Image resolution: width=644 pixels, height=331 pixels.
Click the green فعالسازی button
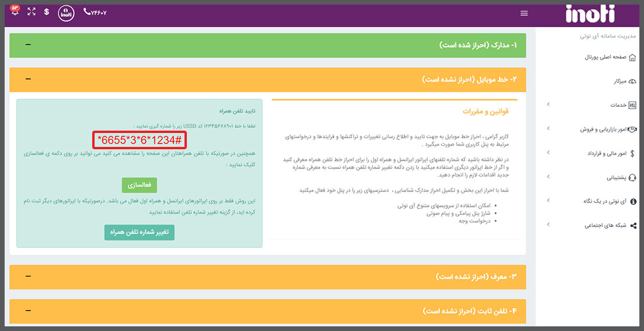pos(139,185)
